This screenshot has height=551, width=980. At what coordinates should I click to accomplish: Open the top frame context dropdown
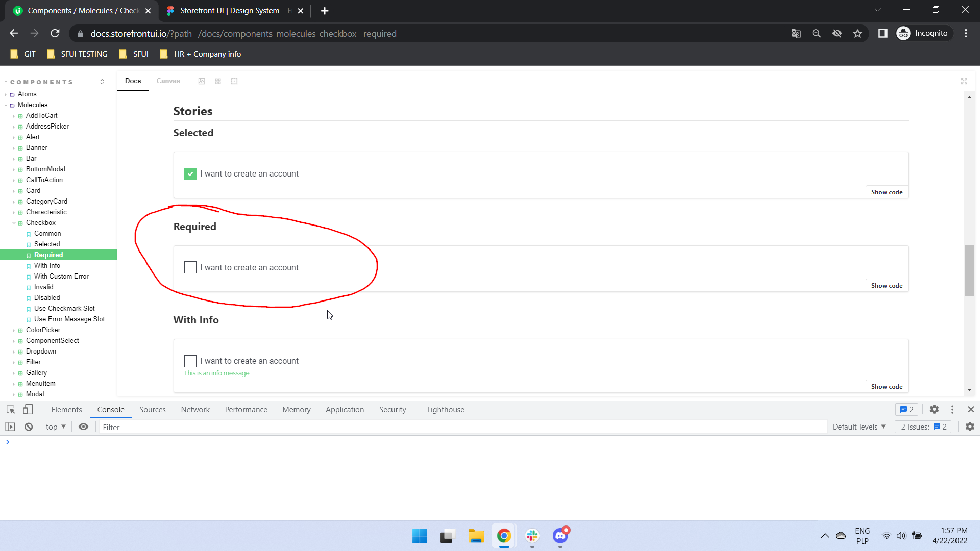tap(55, 427)
